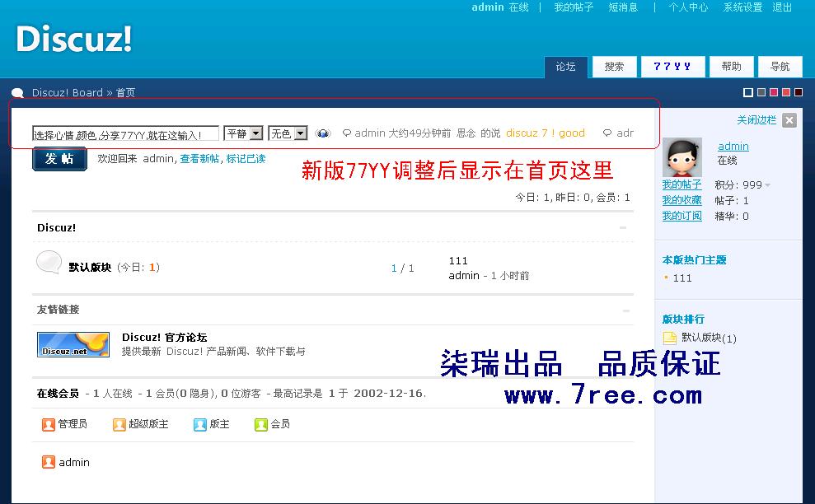The image size is (815, 504).
Task: Select the dark maroon style swatch
Action: [x=799, y=92]
